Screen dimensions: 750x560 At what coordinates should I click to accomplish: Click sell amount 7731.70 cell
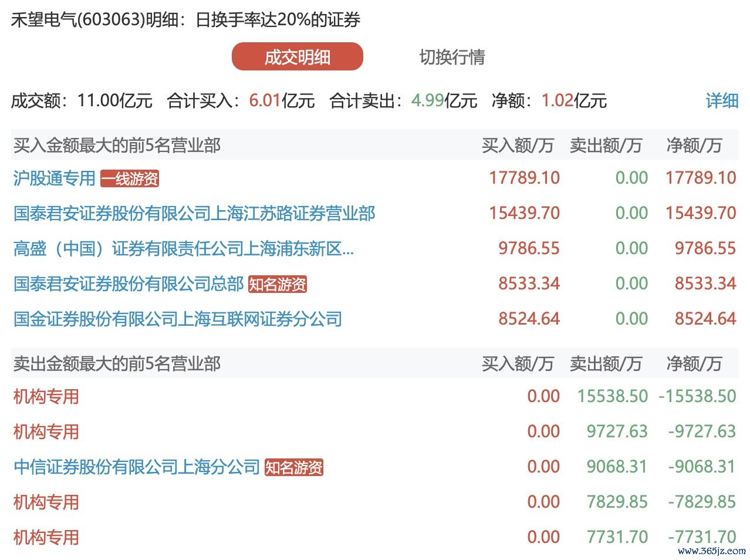point(617,537)
